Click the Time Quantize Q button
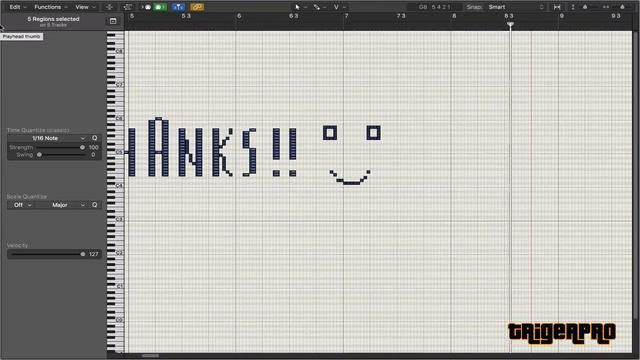This screenshot has width=640, height=360. coord(95,138)
